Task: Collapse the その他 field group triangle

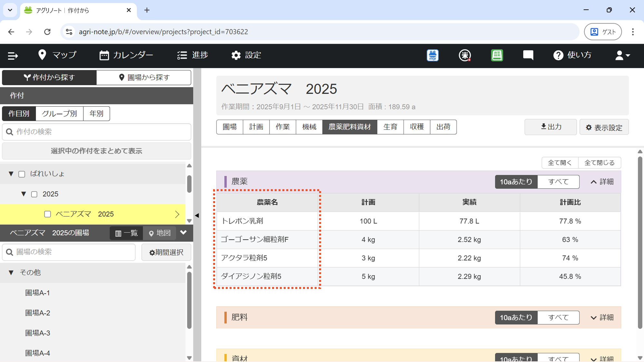Action: [11, 273]
